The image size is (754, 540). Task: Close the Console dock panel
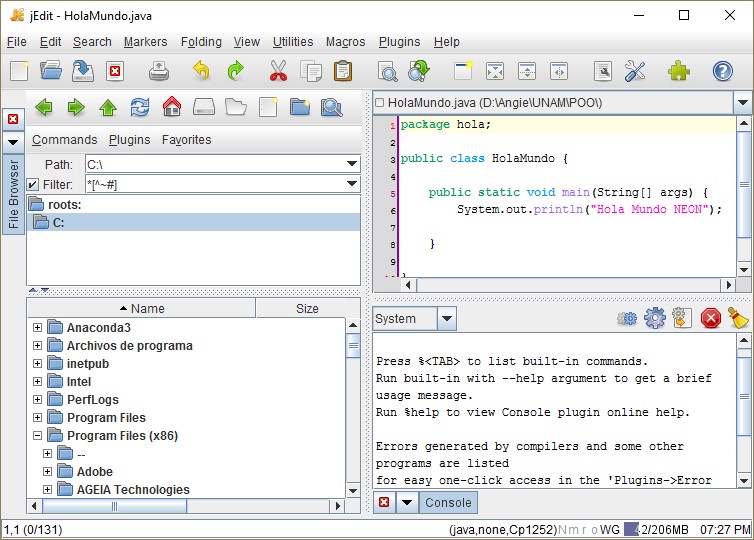pyautogui.click(x=384, y=502)
